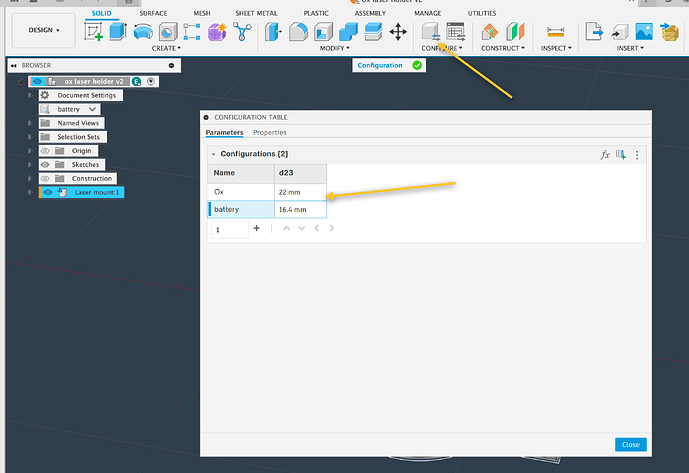Add a configuration row with plus button
This screenshot has width=689, height=473.
(256, 228)
